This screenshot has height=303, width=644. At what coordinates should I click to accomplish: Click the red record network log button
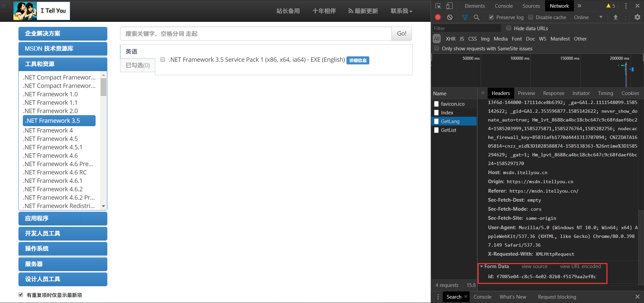pos(438,17)
